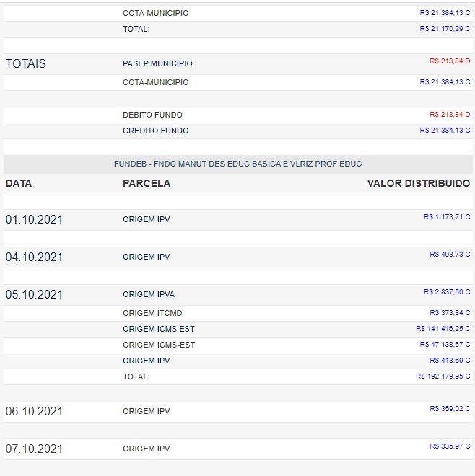Select the date 01.10.2021
475x476 pixels.
tap(34, 219)
